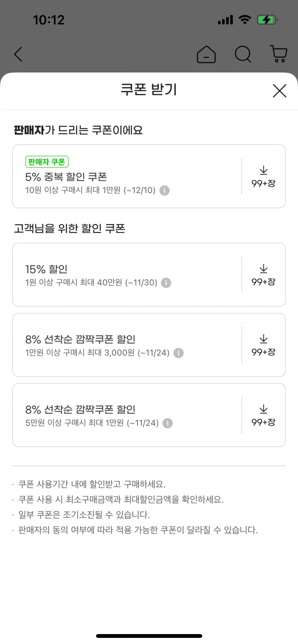Select the 15% 할인 coupon title
This screenshot has height=644, width=298.
(46, 269)
